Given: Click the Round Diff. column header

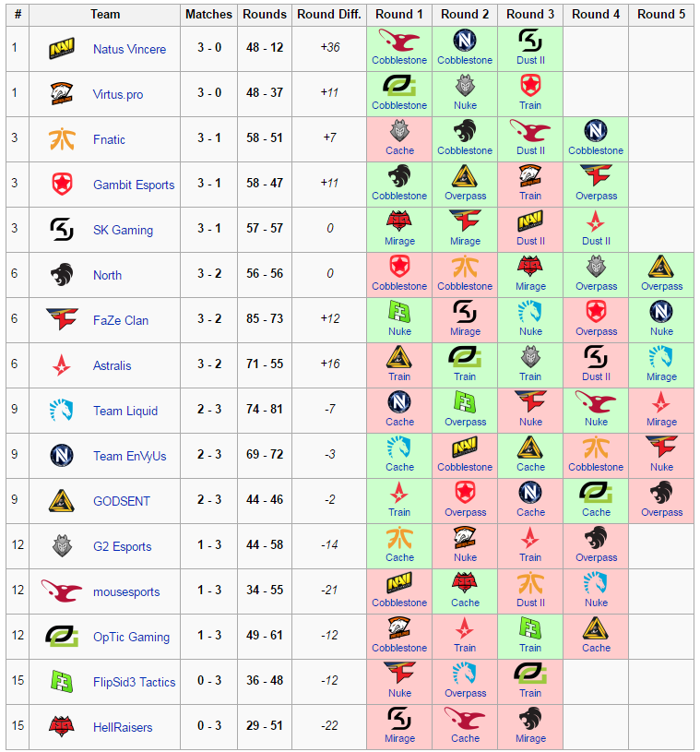Looking at the screenshot, I should point(329,15).
